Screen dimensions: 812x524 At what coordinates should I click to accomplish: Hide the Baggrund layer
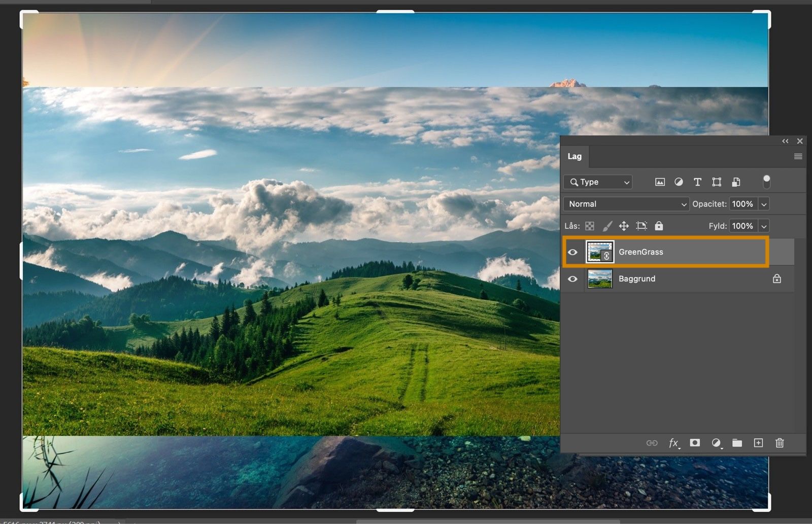573,278
